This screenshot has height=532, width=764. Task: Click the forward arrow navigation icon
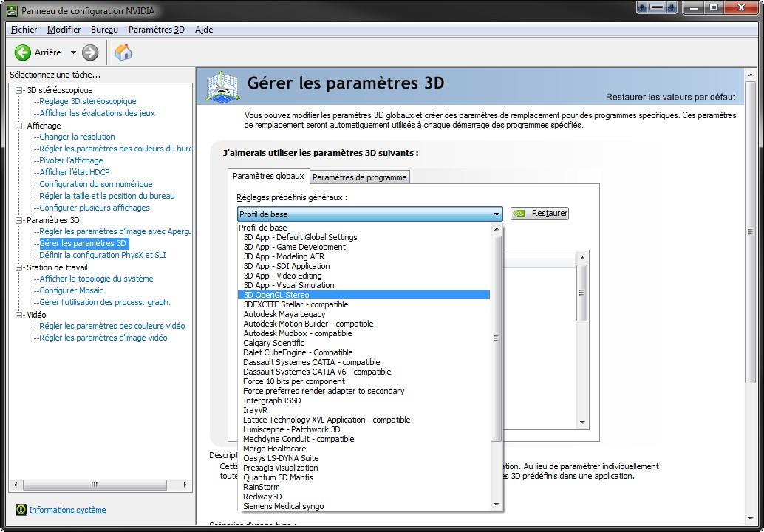pos(90,52)
